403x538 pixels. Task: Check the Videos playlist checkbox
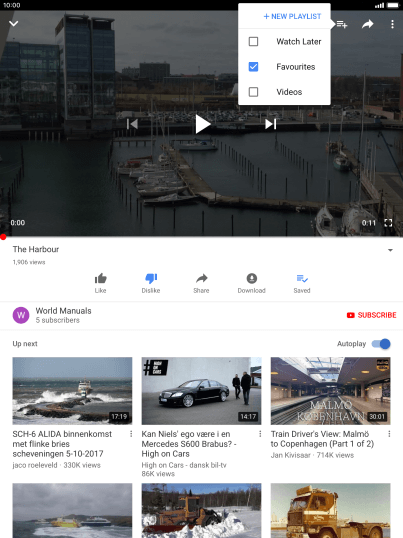coord(253,92)
